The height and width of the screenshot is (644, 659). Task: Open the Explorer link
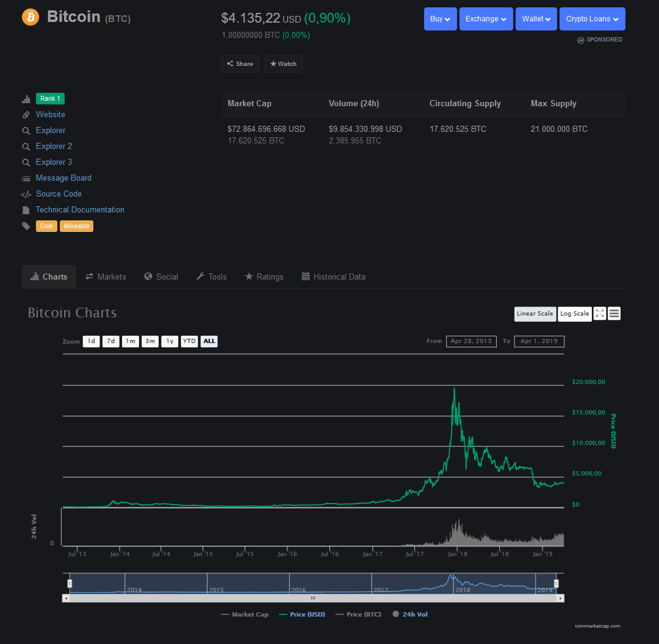click(x=51, y=131)
